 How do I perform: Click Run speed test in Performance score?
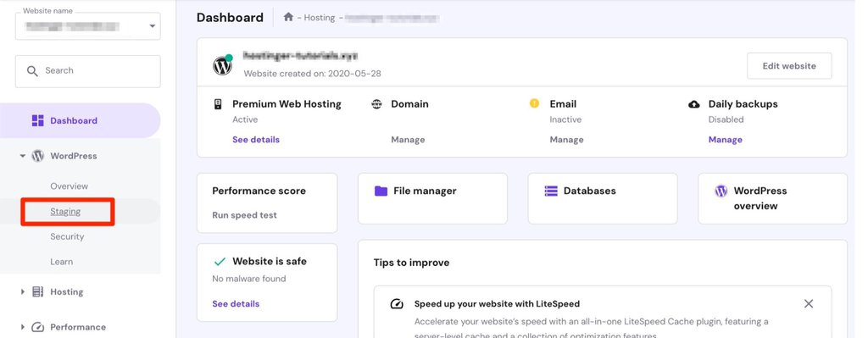pos(245,215)
